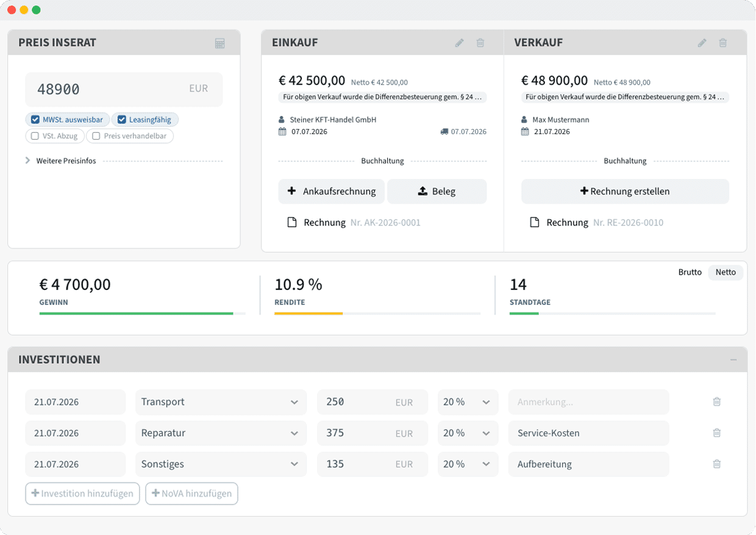This screenshot has height=535, width=756.
Task: Click the truck delivery icon in Einkauf
Action: 444,132
